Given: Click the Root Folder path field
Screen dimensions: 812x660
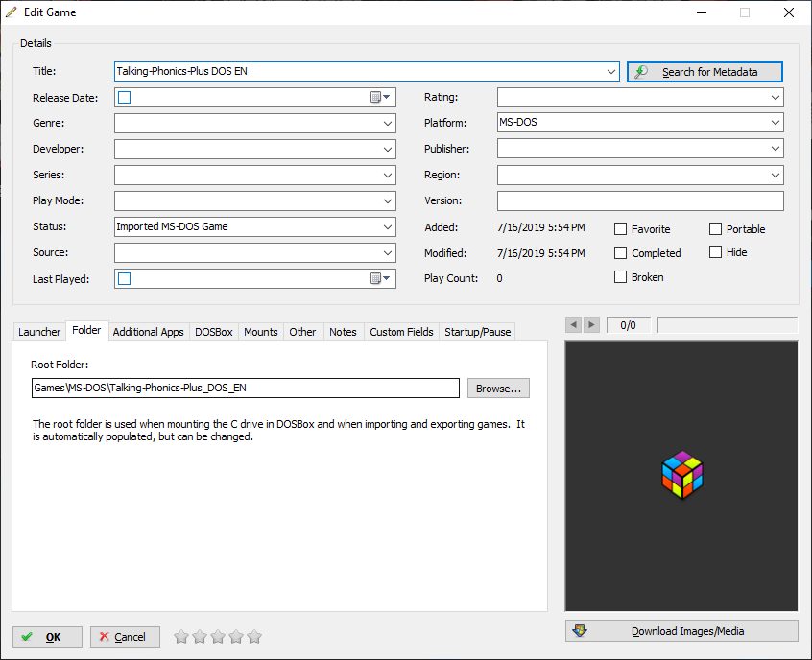Looking at the screenshot, I should pos(245,389).
